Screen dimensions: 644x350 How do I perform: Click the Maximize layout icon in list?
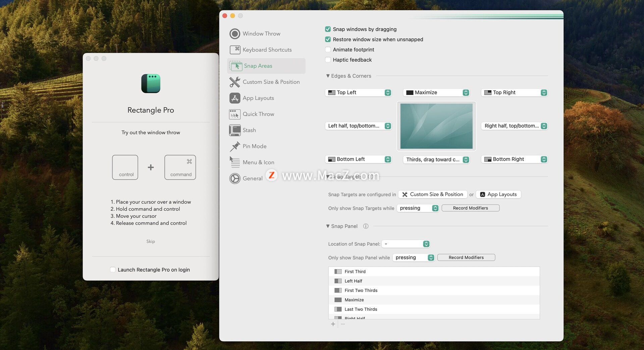(x=338, y=300)
